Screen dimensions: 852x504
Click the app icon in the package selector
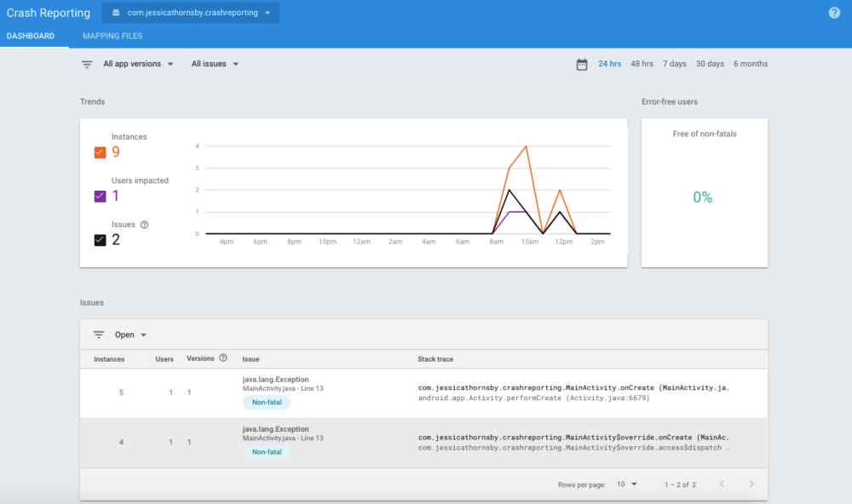pos(116,13)
